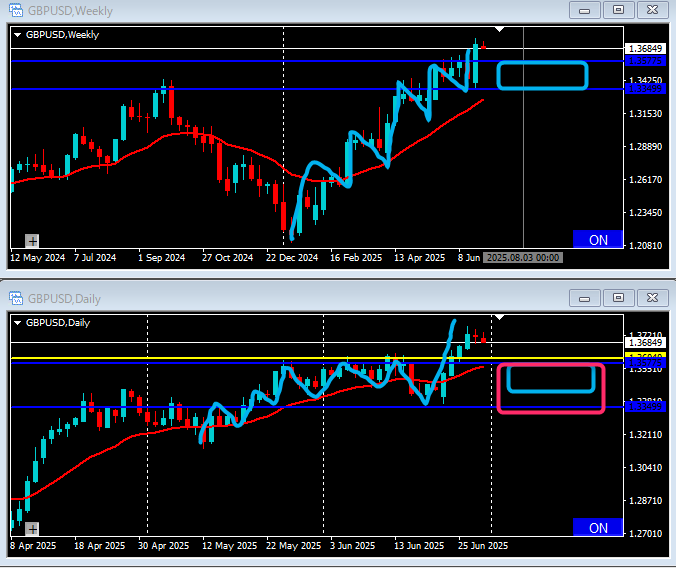The height and width of the screenshot is (568, 676).
Task: Click the plus expand button in Daily chart
Action: pyautogui.click(x=32, y=528)
